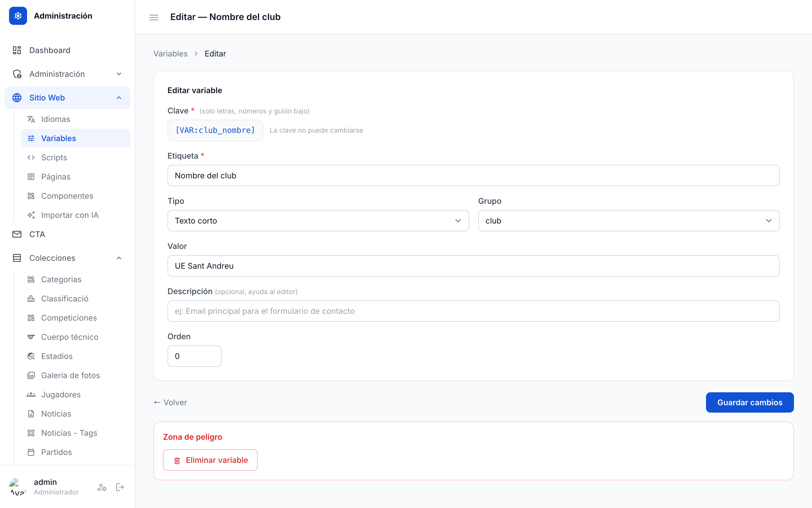Screen dimensions: 812x508
Task: Click the Jugadores group icon
Action: 31,395
